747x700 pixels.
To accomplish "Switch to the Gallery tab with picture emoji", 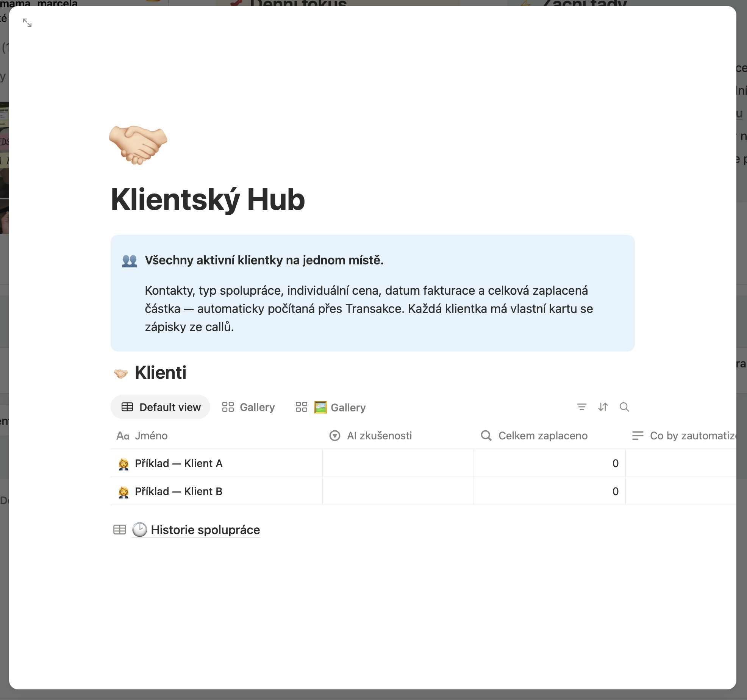I will pos(331,407).
